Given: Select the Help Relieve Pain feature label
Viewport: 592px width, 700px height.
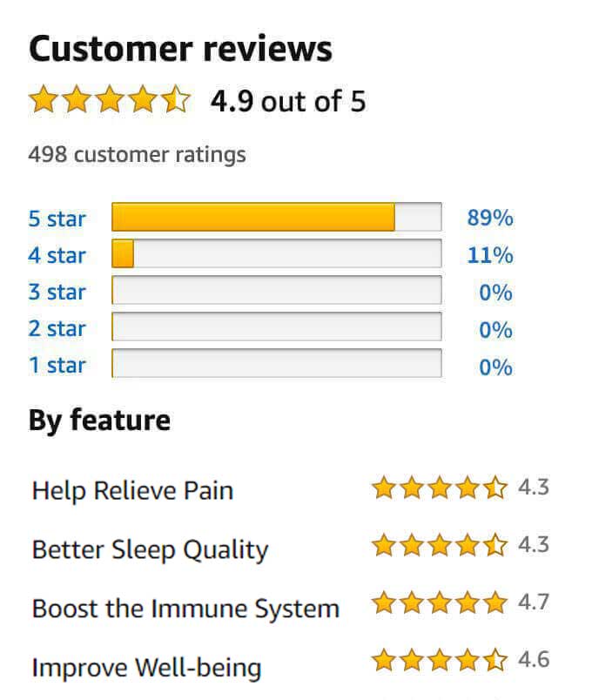Looking at the screenshot, I should (x=132, y=490).
